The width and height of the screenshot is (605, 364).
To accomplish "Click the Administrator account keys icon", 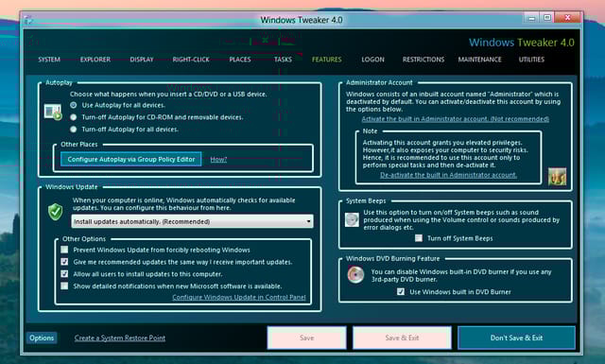I will [557, 177].
